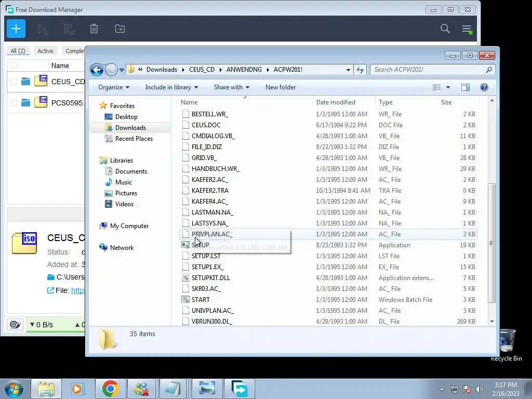Open the FDM hamburger menu
Screen dimensions: 532x399
(x=467, y=29)
